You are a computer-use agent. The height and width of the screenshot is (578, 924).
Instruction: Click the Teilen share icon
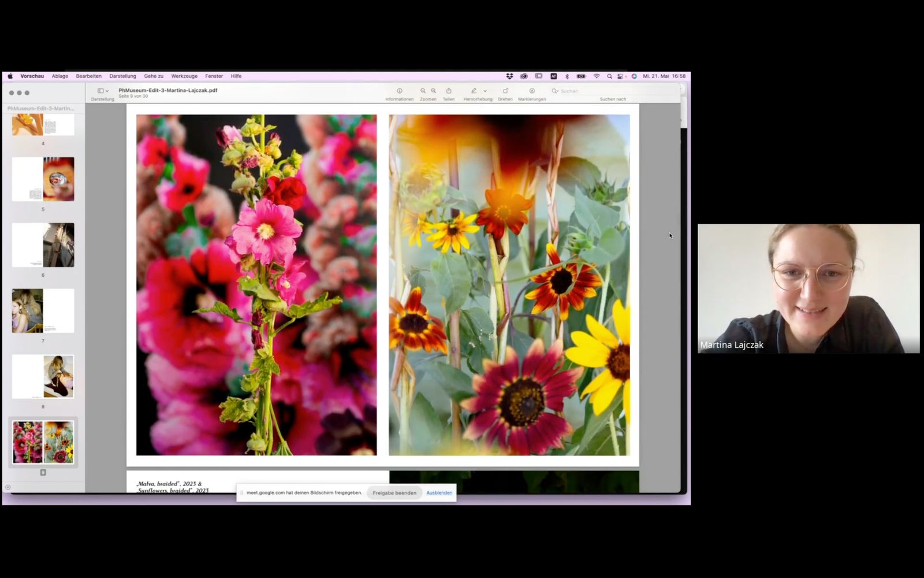click(x=449, y=91)
